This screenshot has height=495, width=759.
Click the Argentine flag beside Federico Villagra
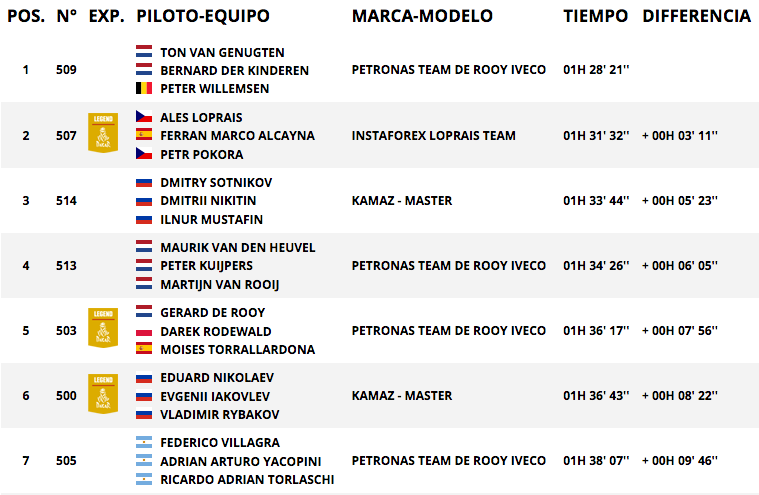(x=144, y=442)
